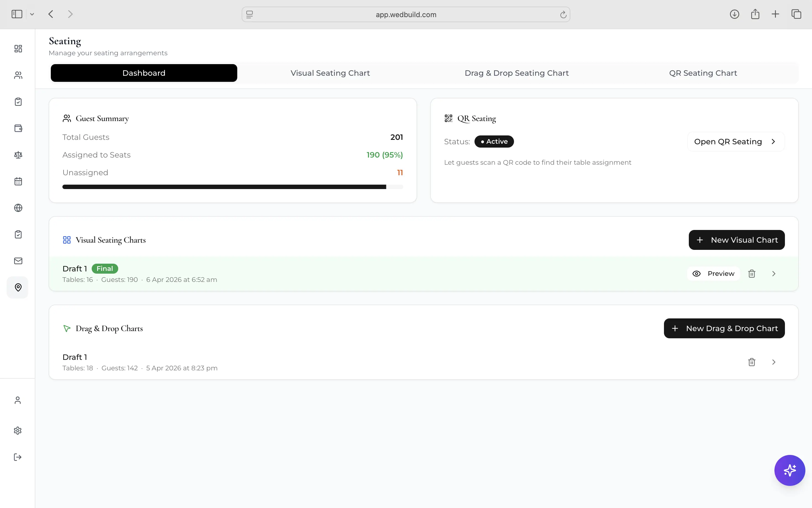Open the calendar icon in the sidebar

(x=18, y=181)
